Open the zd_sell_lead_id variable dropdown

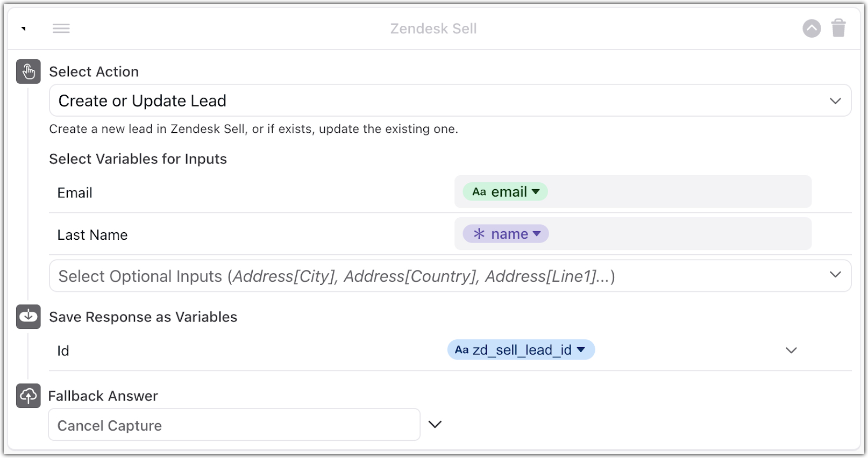pos(581,350)
